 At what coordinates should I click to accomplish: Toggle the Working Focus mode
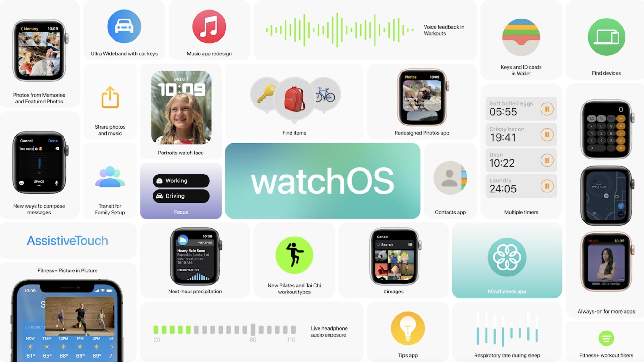tap(180, 180)
